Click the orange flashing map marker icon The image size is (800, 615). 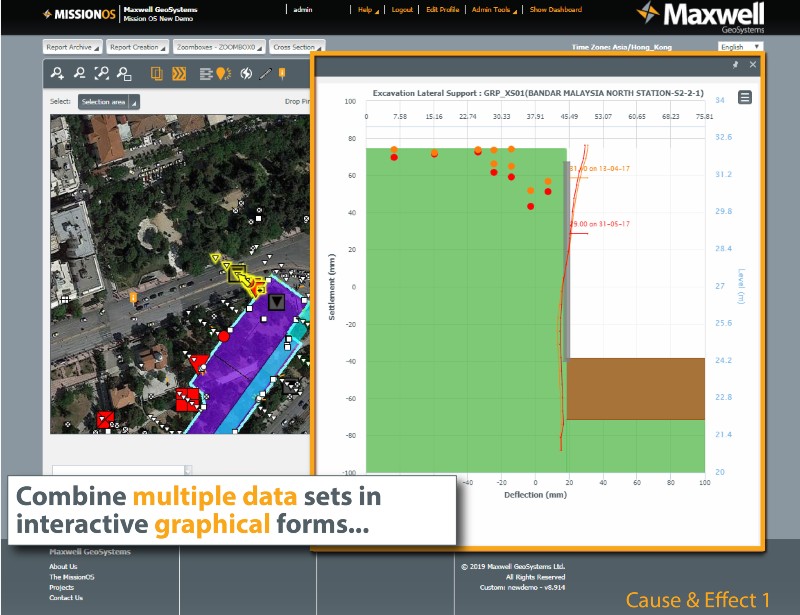[223, 74]
